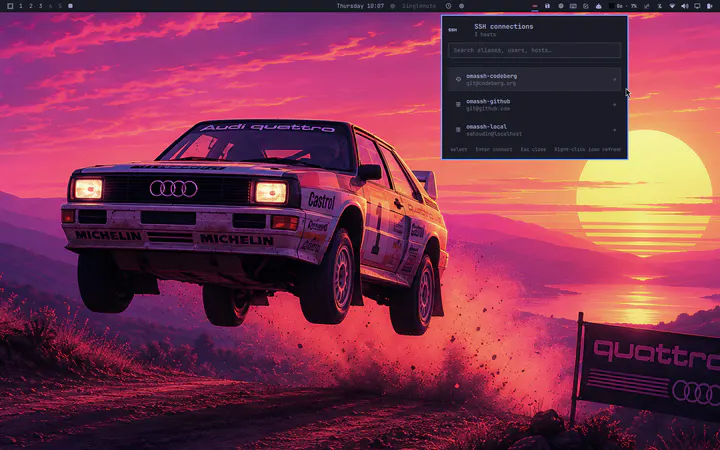Click the server icon beside omassh-github
720x450 pixels.
pyautogui.click(x=458, y=105)
